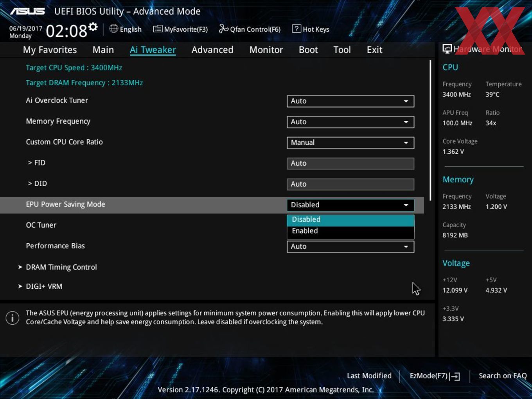
Task: Switch to the Main tab
Action: click(103, 50)
